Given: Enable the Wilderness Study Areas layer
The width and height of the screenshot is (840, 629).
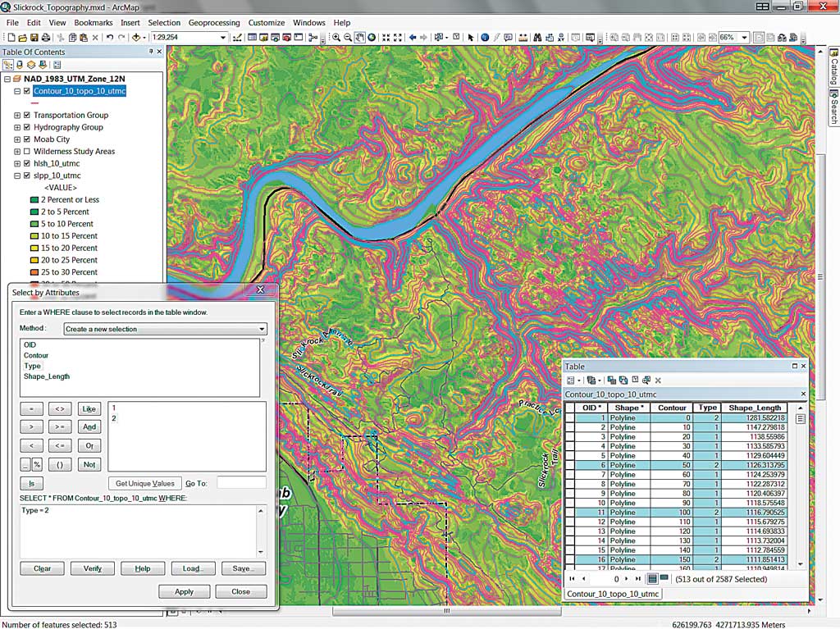Looking at the screenshot, I should (27, 152).
